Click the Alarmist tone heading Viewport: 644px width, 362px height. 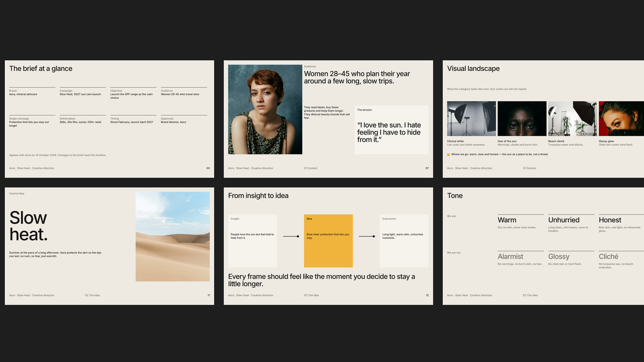pos(510,256)
